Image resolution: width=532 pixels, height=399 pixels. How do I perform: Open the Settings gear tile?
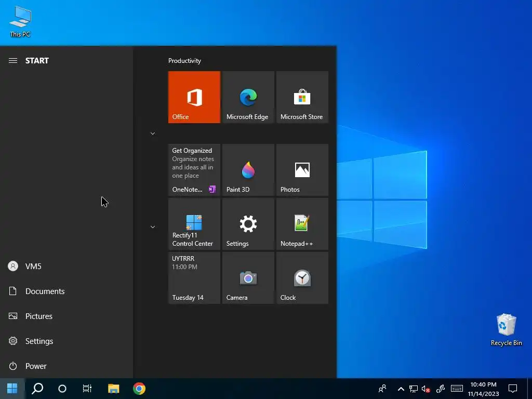248,224
